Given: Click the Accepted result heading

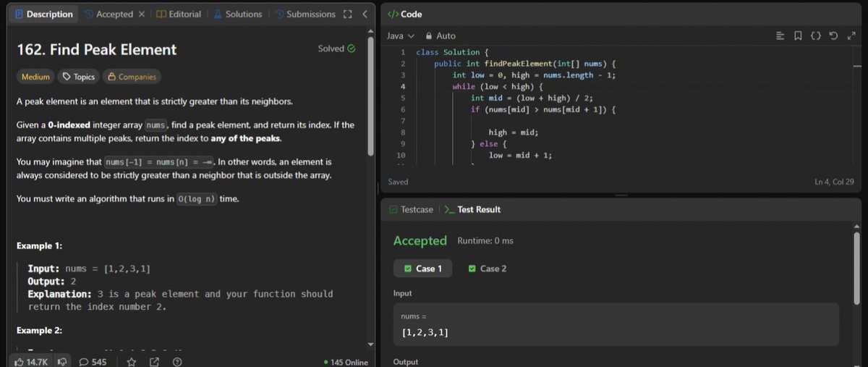Looking at the screenshot, I should [420, 240].
